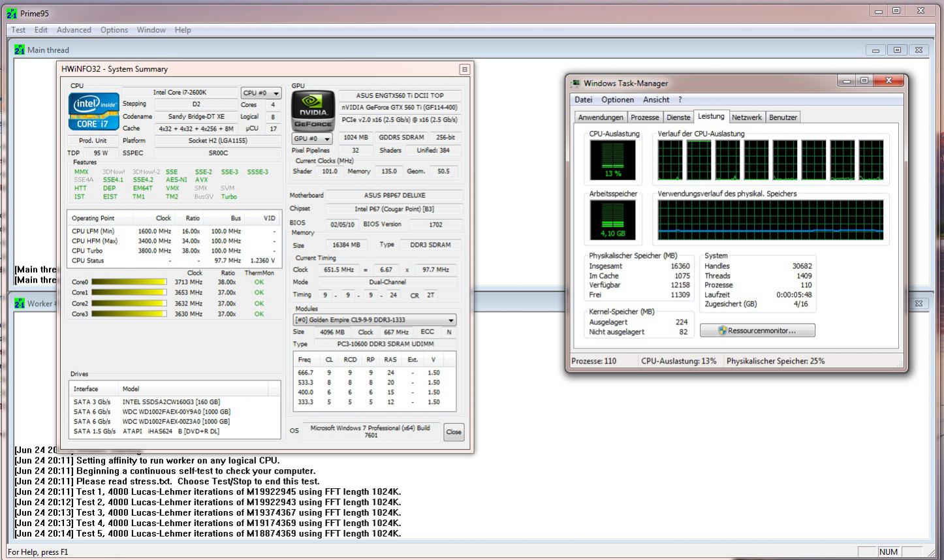Click the SR00C SSPEC field

[x=217, y=153]
